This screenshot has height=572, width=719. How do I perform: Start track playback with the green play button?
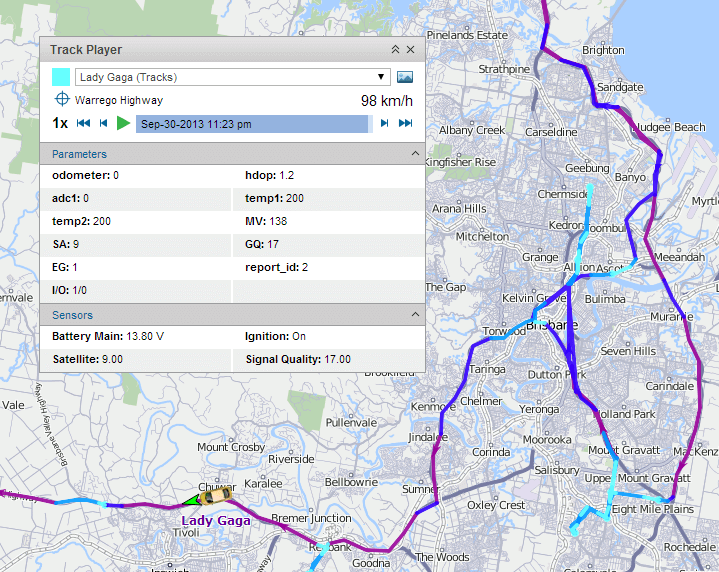click(123, 123)
